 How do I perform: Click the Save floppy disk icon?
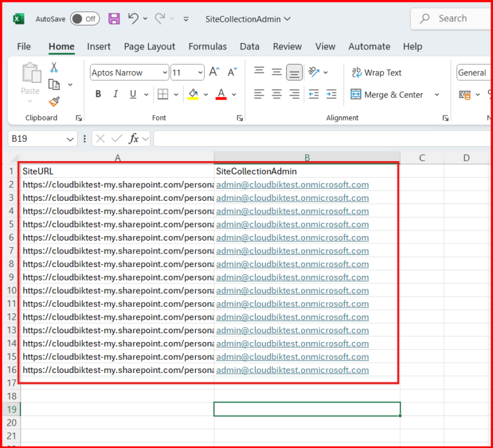click(114, 19)
